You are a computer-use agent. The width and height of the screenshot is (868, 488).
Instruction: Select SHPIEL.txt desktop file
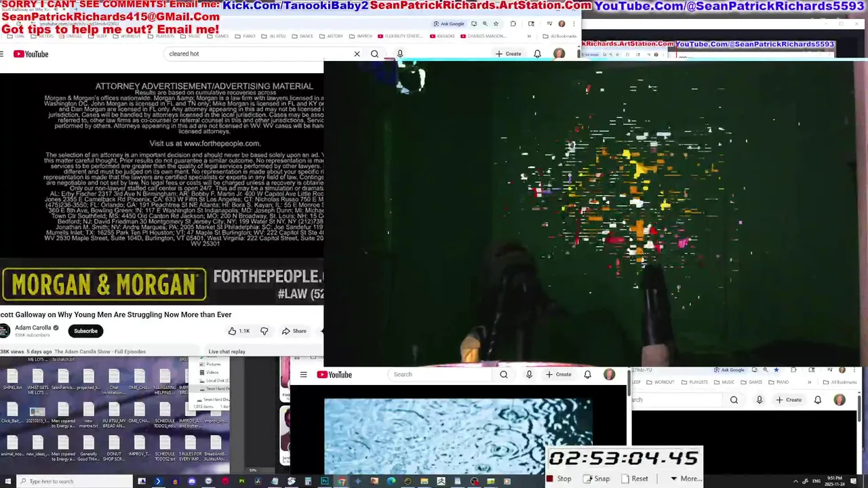[x=12, y=378]
